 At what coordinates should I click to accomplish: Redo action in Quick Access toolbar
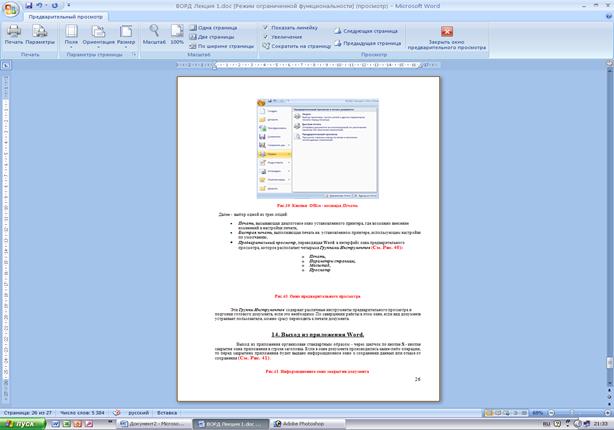point(55,5)
